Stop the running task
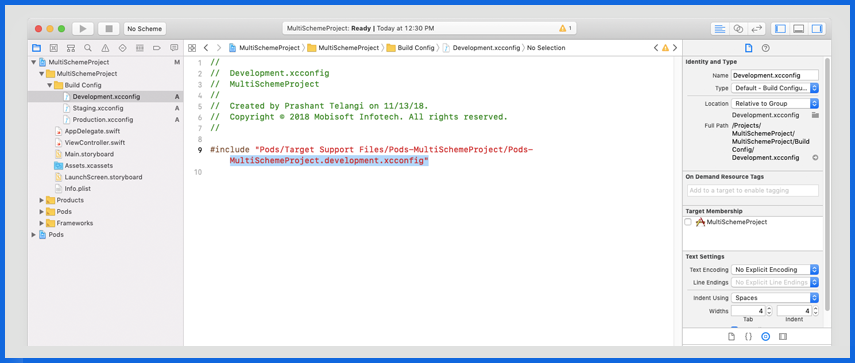 (x=109, y=28)
